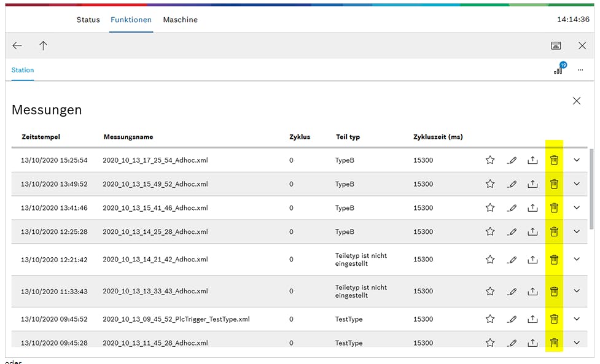Image resolution: width=600 pixels, height=364 pixels.
Task: Toggle favorite star for 12:25:28 measurement
Action: pos(490,231)
